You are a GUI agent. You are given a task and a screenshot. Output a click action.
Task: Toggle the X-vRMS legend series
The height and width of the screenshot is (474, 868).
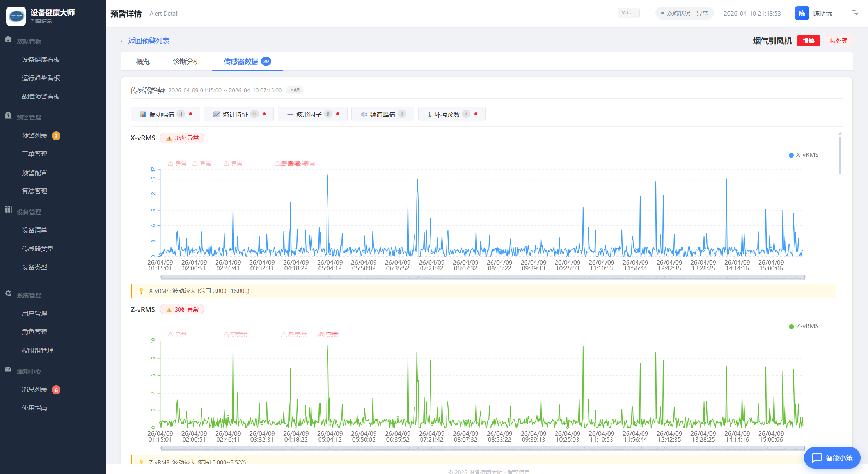pos(803,155)
